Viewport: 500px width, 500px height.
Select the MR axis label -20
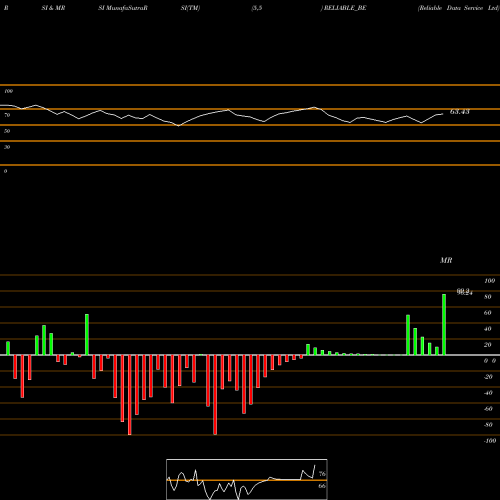(x=488, y=377)
